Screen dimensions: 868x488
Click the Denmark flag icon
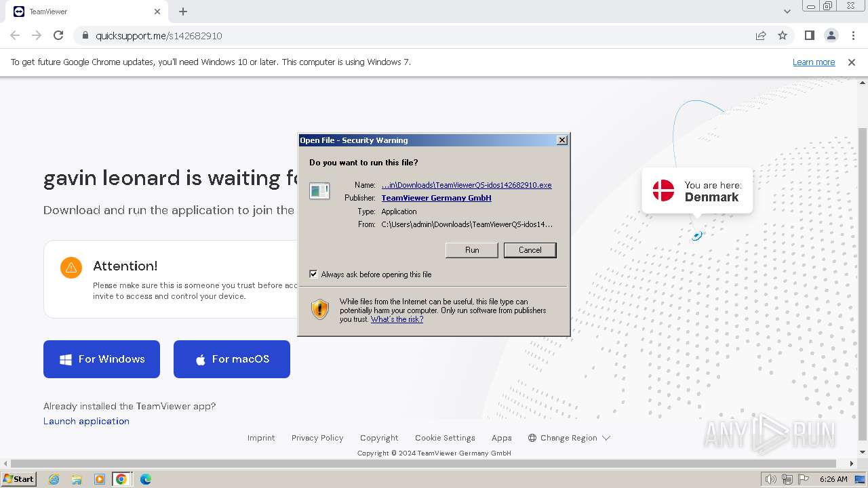coord(663,190)
